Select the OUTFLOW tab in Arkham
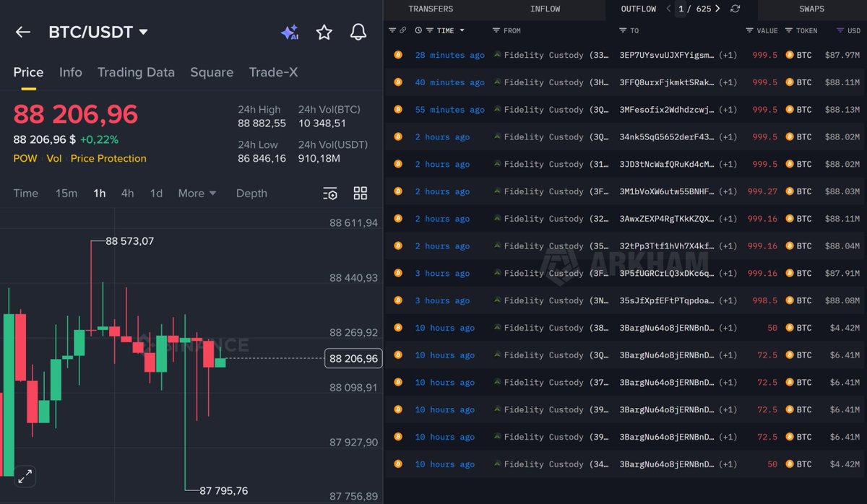This screenshot has height=504, width=867. point(639,9)
